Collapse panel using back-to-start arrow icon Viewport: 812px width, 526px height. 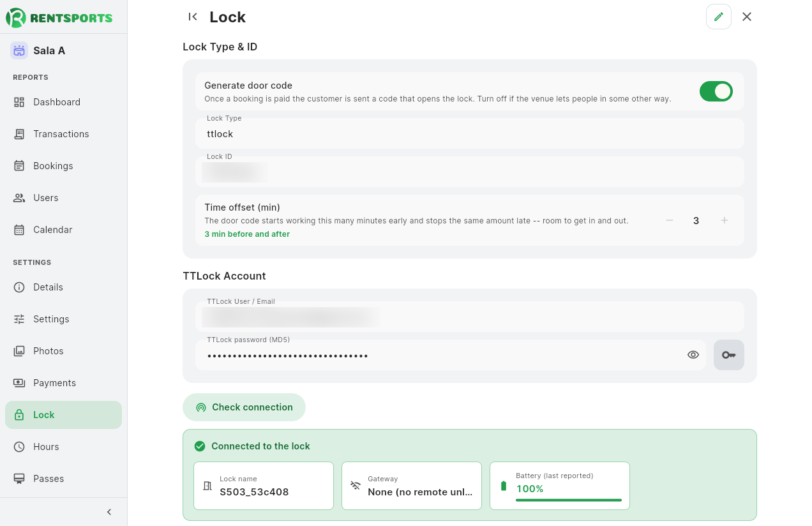pos(193,17)
